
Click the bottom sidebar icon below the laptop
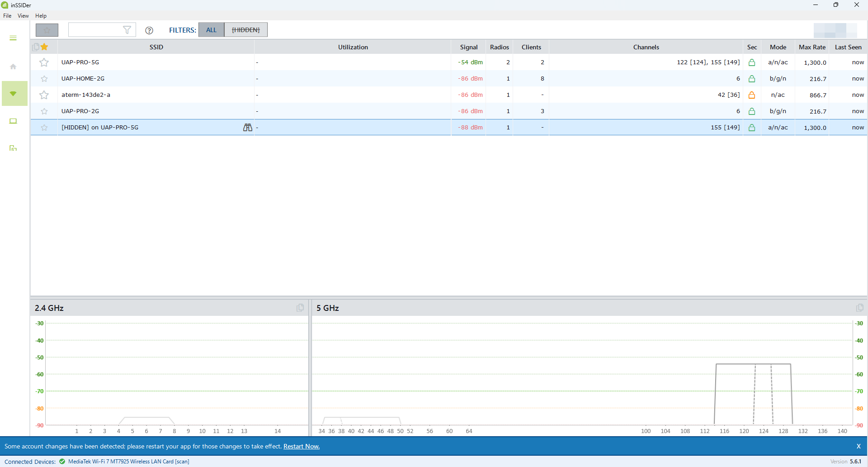[13, 148]
